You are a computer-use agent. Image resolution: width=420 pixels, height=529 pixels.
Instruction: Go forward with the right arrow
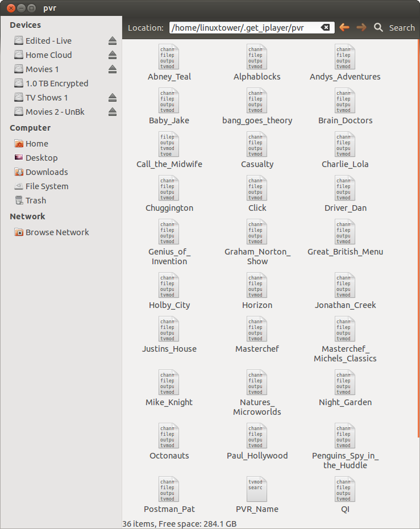(x=361, y=27)
